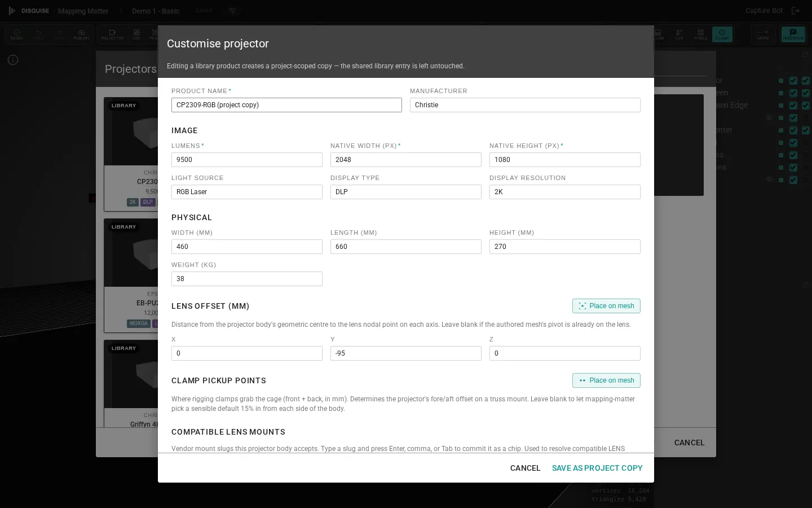This screenshot has width=812, height=508.
Task: Click the Capture Bot user name
Action: [x=764, y=11]
